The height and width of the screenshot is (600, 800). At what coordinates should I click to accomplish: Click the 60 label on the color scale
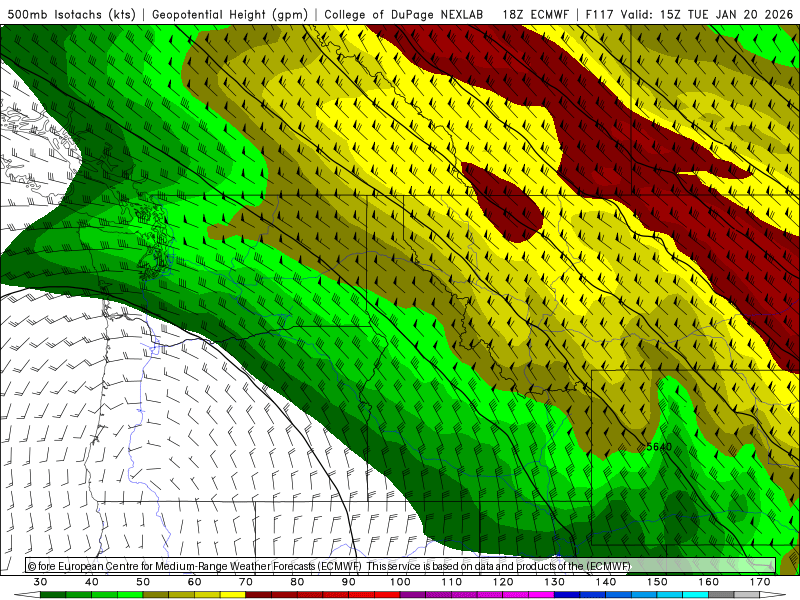coord(194,582)
